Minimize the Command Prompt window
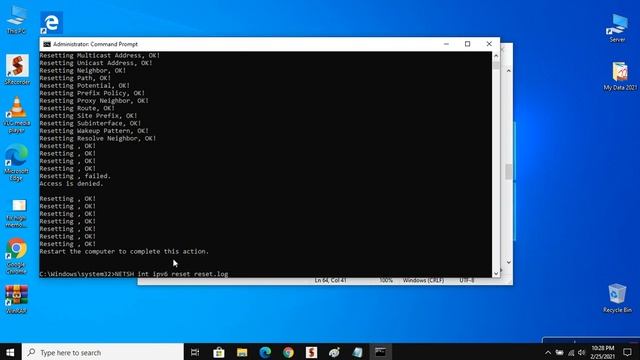Viewport: 640px width, 360px height. 446,44
